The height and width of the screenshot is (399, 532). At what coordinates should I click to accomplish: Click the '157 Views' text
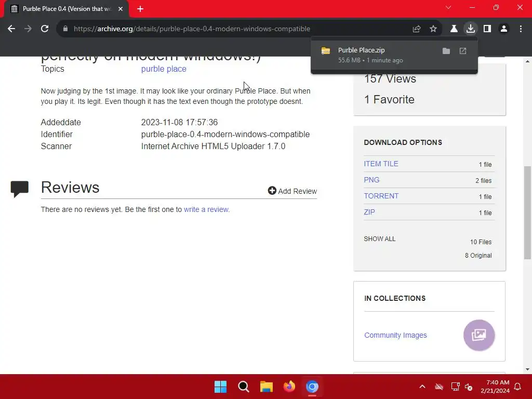(x=390, y=79)
